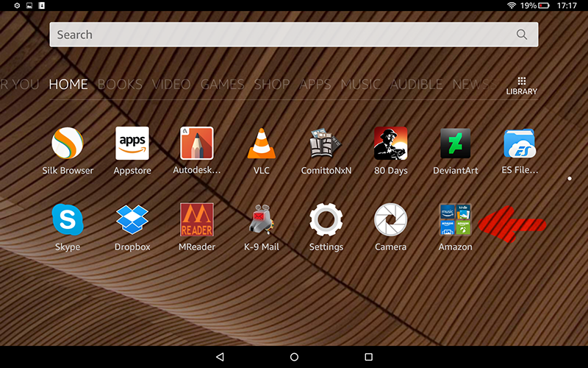
Task: Launch K-9 Mail
Action: pyautogui.click(x=262, y=220)
